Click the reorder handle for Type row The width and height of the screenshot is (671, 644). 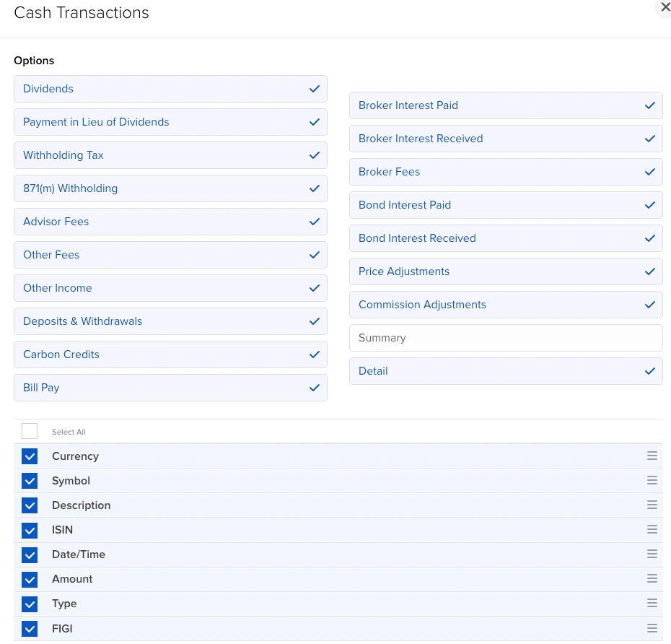click(x=652, y=604)
